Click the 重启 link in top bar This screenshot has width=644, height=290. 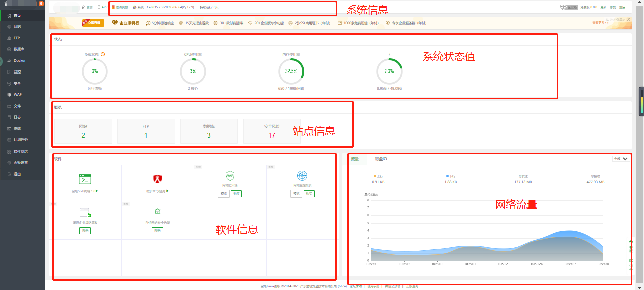pyautogui.click(x=622, y=7)
